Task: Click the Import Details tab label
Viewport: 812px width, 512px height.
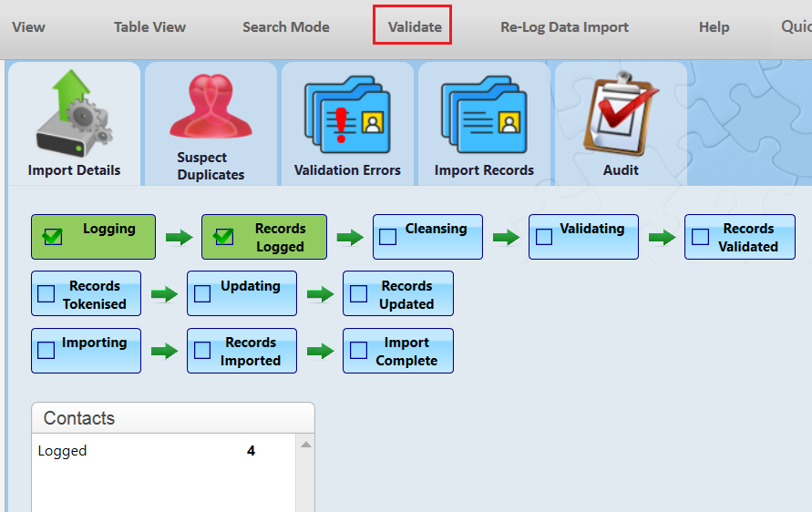Action: coord(74,169)
